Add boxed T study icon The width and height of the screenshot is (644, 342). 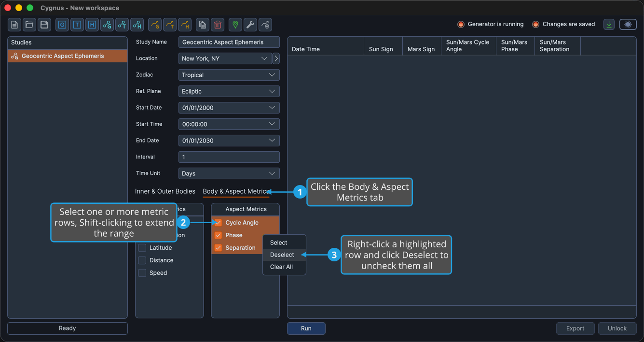click(x=77, y=25)
